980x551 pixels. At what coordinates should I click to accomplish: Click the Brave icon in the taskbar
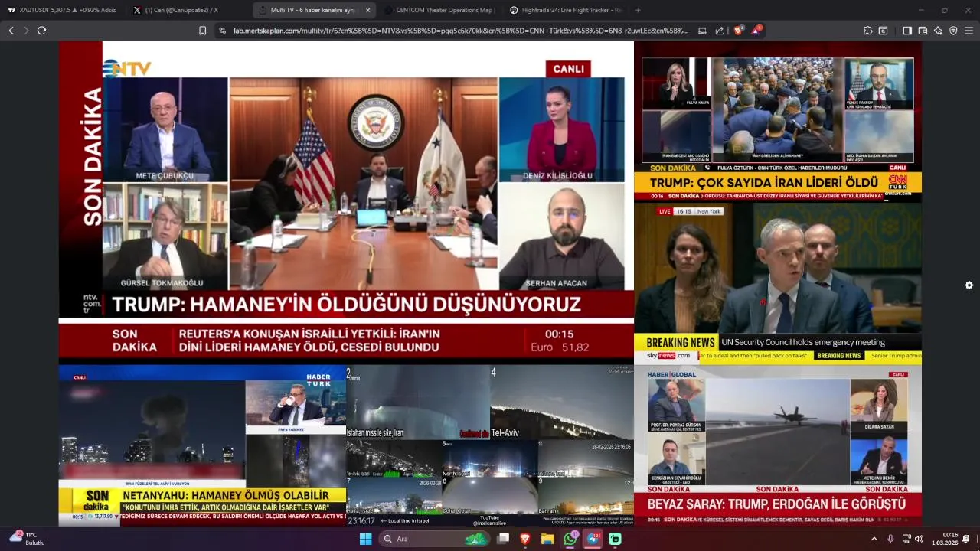525,539
